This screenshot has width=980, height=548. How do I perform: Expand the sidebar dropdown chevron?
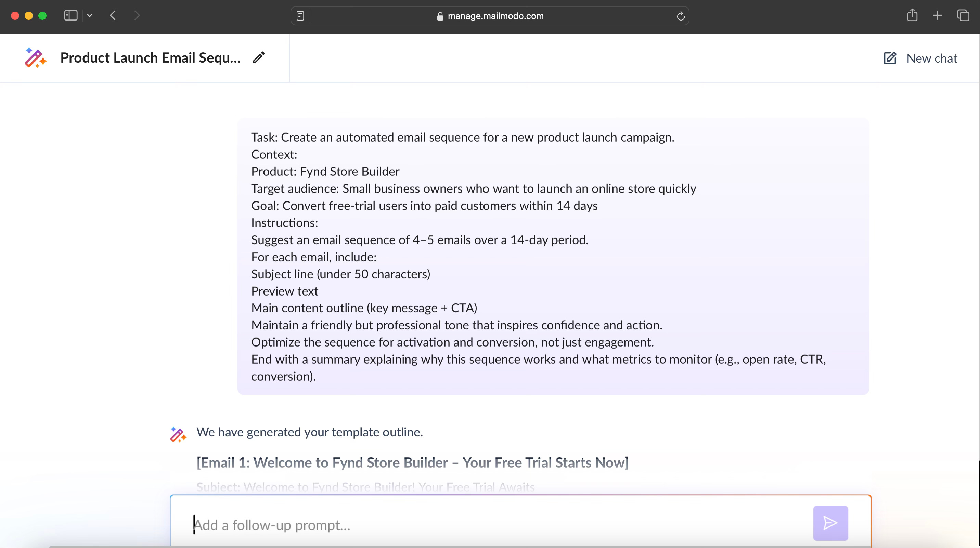point(90,16)
